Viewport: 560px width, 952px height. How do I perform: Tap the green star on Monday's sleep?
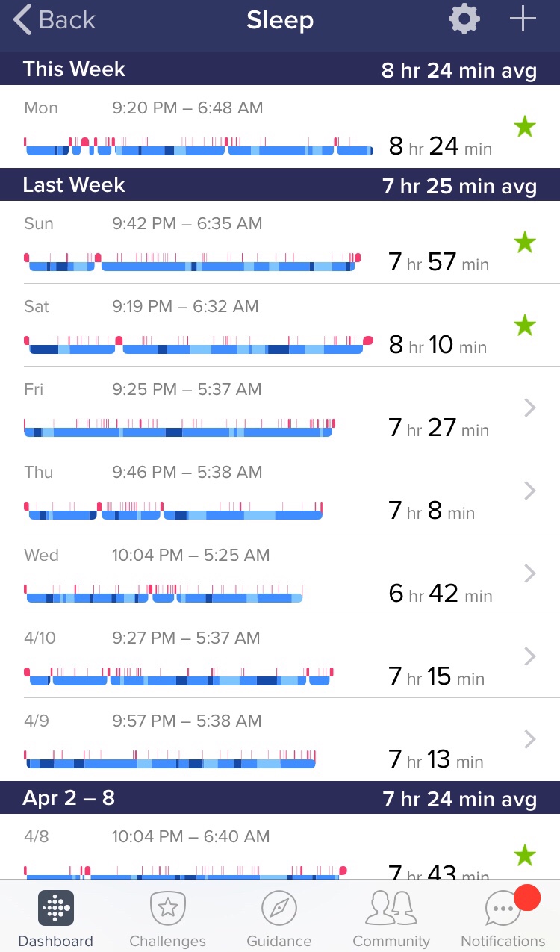tap(525, 127)
